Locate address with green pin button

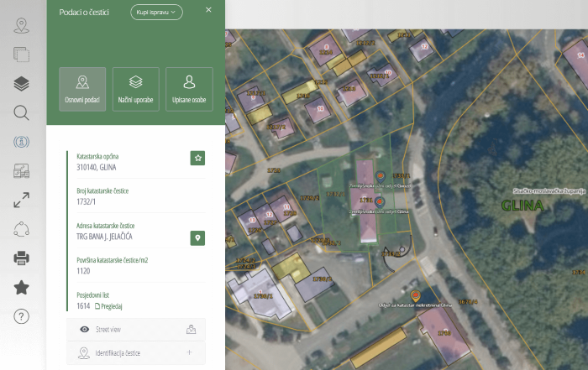pyautogui.click(x=197, y=237)
